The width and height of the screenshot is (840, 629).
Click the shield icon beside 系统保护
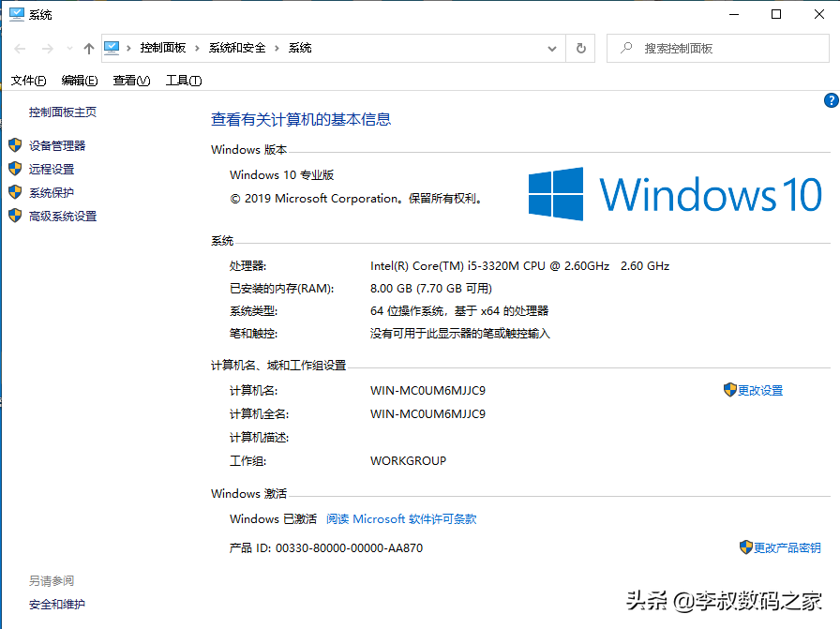[x=15, y=192]
